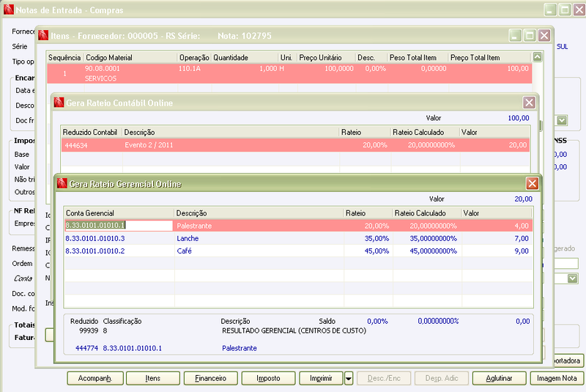Click the Gera Rateio Gerencial Online window icon
This screenshot has height=392, width=586.
tap(62, 183)
